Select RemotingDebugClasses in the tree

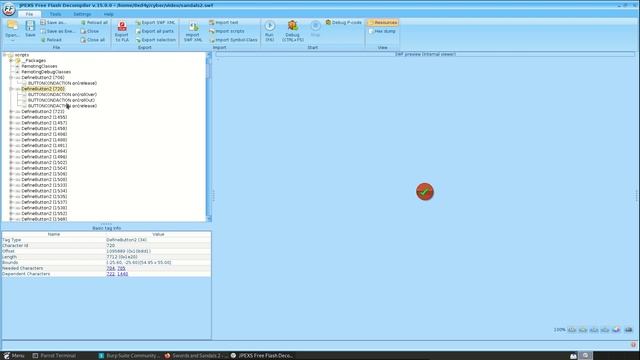pos(46,72)
